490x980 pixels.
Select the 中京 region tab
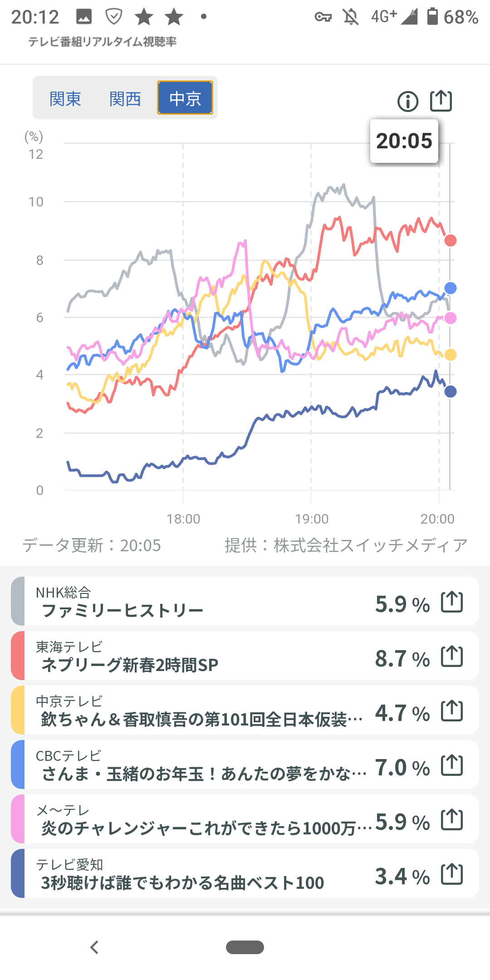[x=185, y=98]
